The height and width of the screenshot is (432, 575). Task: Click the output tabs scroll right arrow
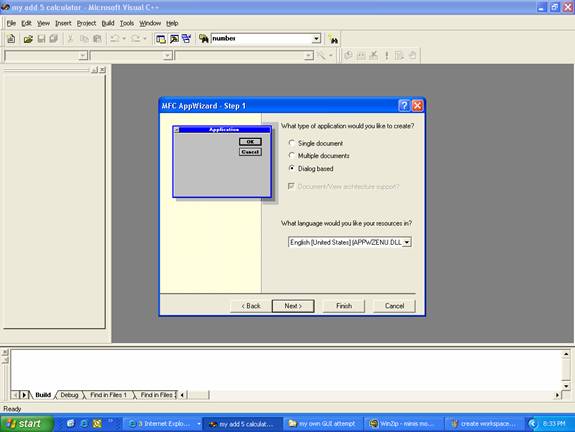tap(24, 395)
